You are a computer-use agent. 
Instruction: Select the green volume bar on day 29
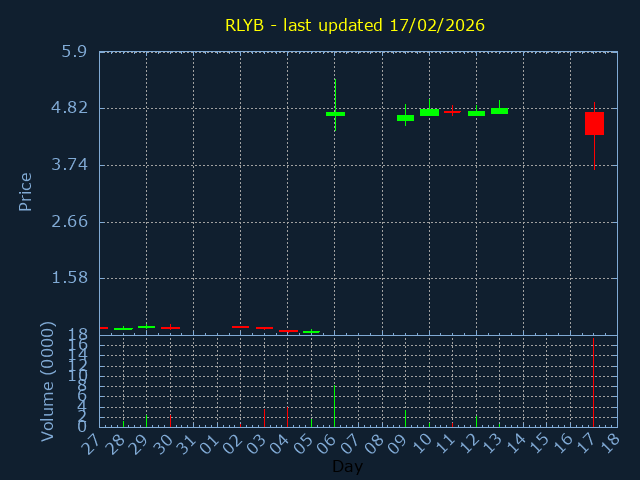[x=146, y=421]
